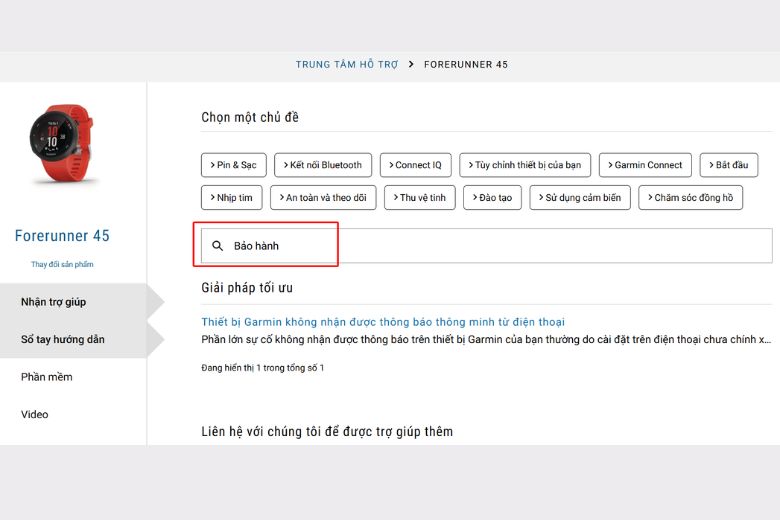Image resolution: width=780 pixels, height=520 pixels.
Task: Click the article summary starting Phần lớn sự cố
Action: tap(486, 339)
